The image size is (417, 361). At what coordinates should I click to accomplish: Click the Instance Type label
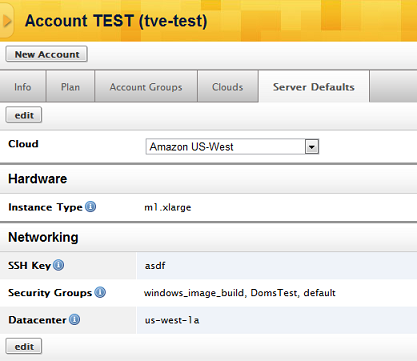click(x=45, y=207)
